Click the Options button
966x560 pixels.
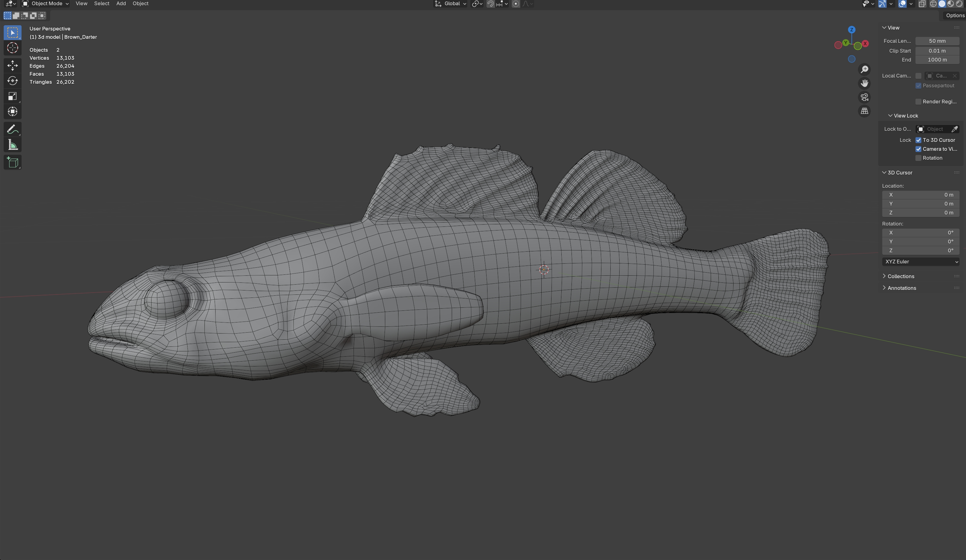tap(955, 16)
